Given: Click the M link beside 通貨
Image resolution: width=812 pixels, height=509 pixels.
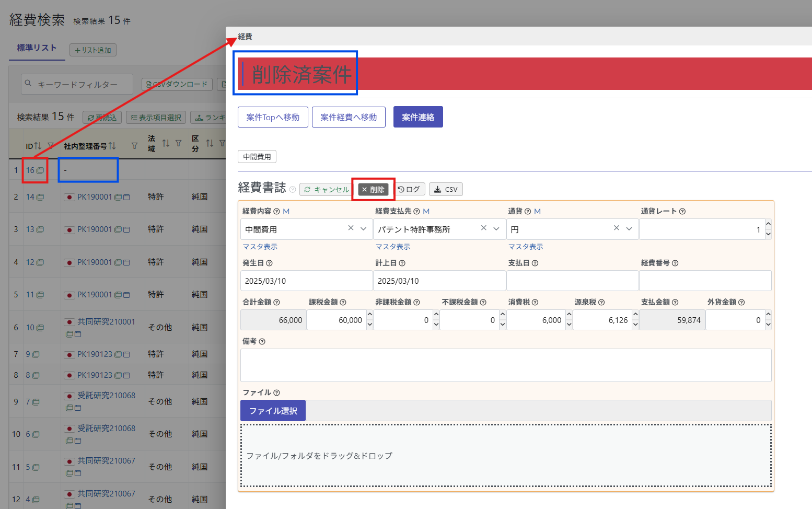Looking at the screenshot, I should tap(538, 212).
